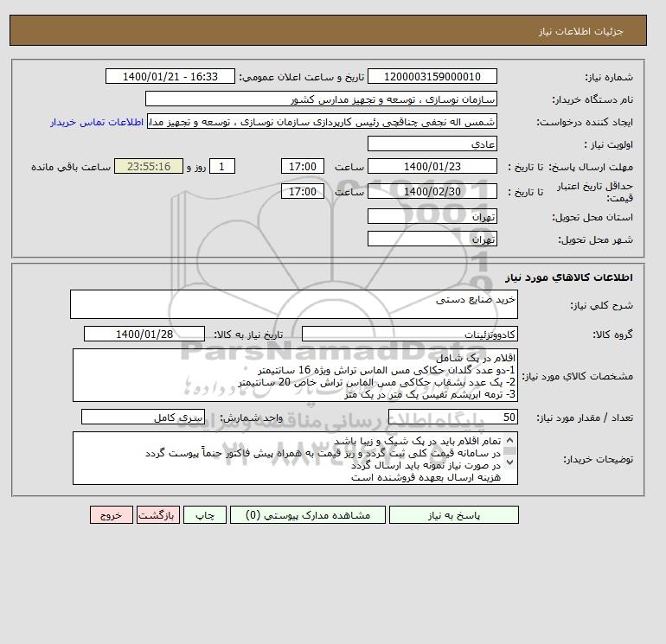Click the remaining time counter 23:55:16
Screen dimensions: 666x644
click(x=149, y=167)
